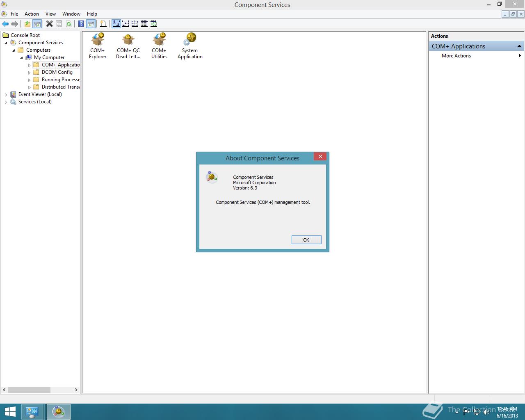Click the tree pane horizontal scrollbar thumb
This screenshot has width=525, height=420.
[29, 390]
